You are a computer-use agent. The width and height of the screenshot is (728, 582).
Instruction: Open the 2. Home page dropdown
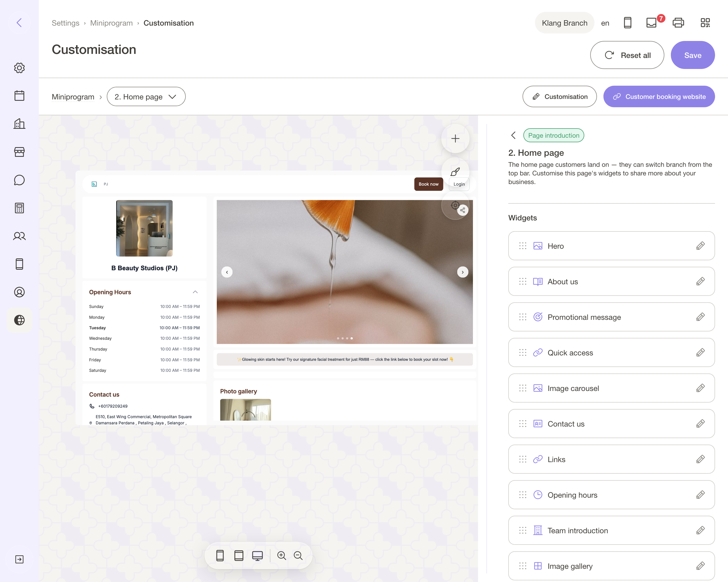(146, 96)
